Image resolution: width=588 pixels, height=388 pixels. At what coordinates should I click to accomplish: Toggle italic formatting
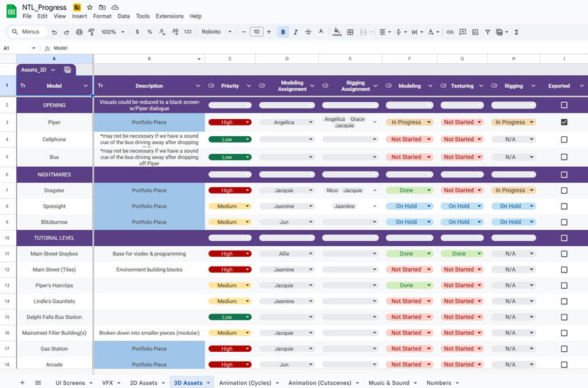(296, 32)
